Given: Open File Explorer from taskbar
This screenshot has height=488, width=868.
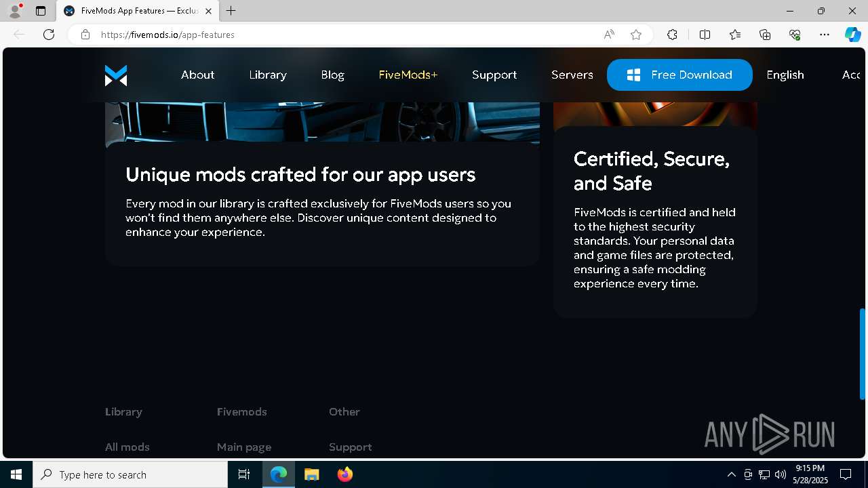Looking at the screenshot, I should [312, 474].
